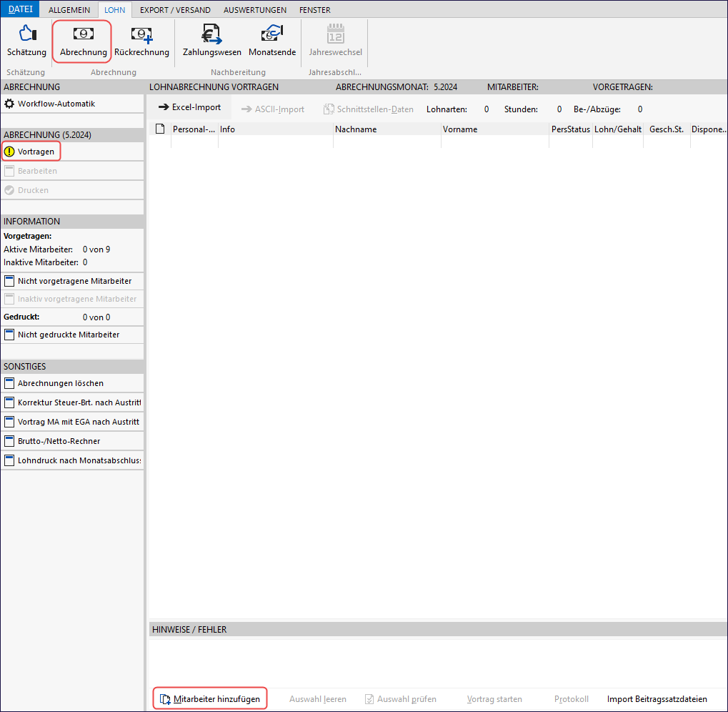Click the Bearbeiten sidebar icon
Viewport: 728px width, 712px height.
9,171
